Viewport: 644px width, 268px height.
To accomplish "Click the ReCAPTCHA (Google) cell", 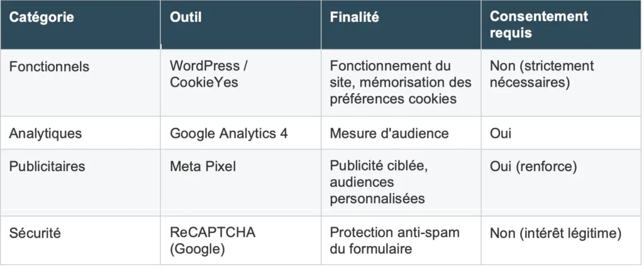I will tap(213, 240).
